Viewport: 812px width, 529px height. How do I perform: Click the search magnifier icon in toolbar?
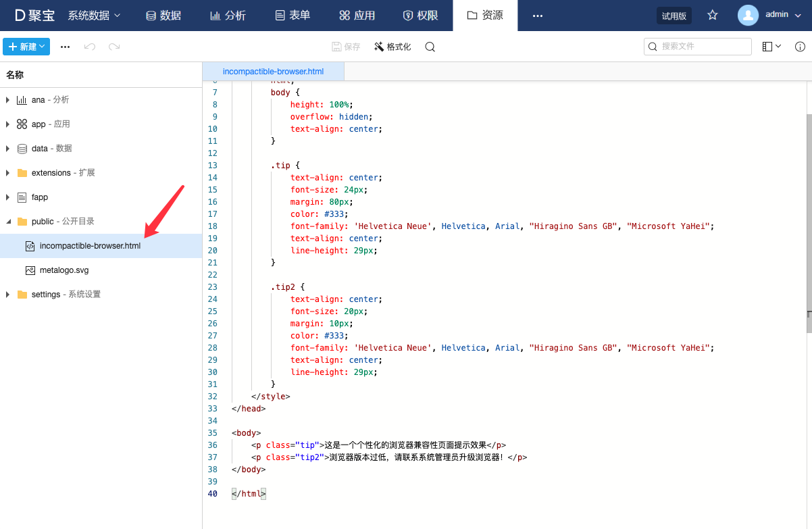tap(430, 47)
